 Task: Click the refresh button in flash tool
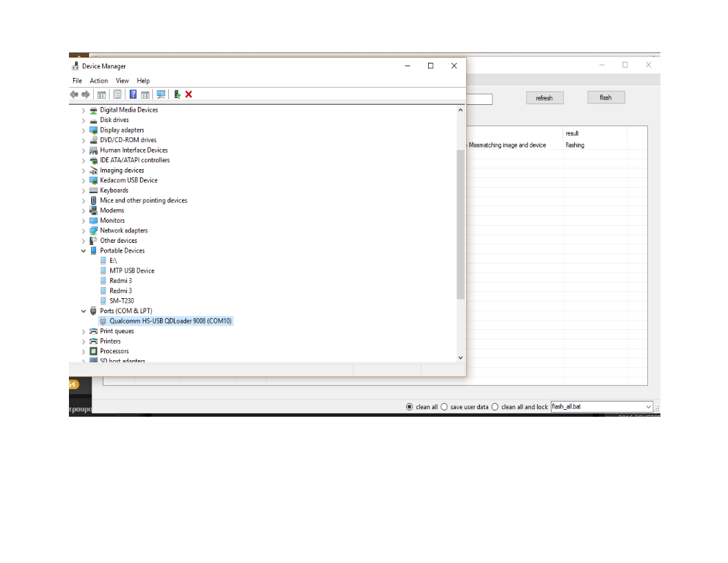point(545,98)
